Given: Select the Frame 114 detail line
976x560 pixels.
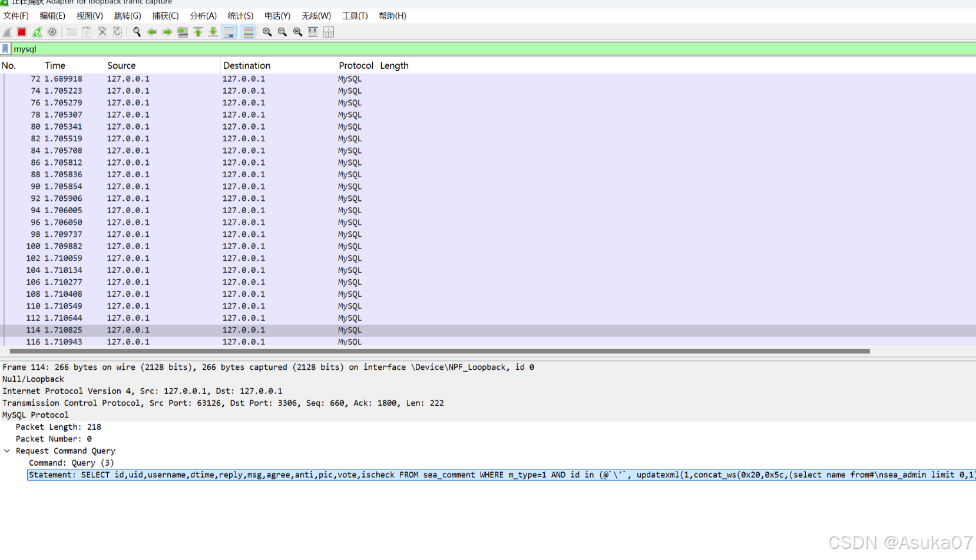Looking at the screenshot, I should [488, 367].
